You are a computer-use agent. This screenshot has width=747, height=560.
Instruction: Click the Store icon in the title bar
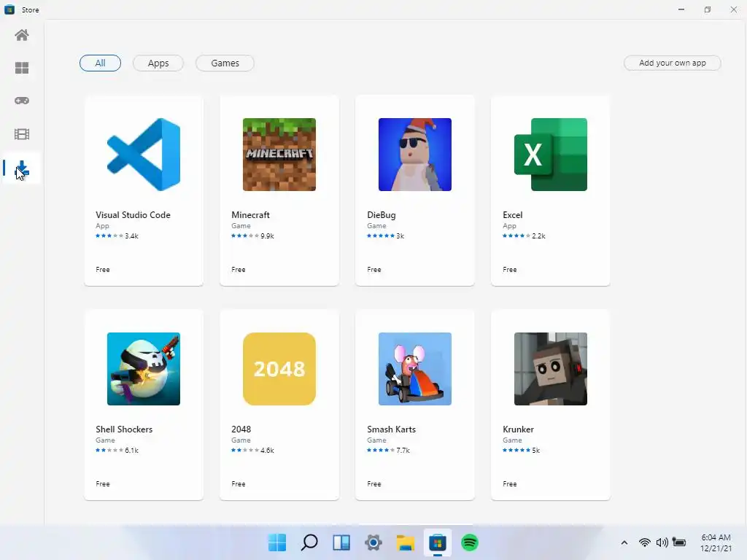click(x=9, y=9)
